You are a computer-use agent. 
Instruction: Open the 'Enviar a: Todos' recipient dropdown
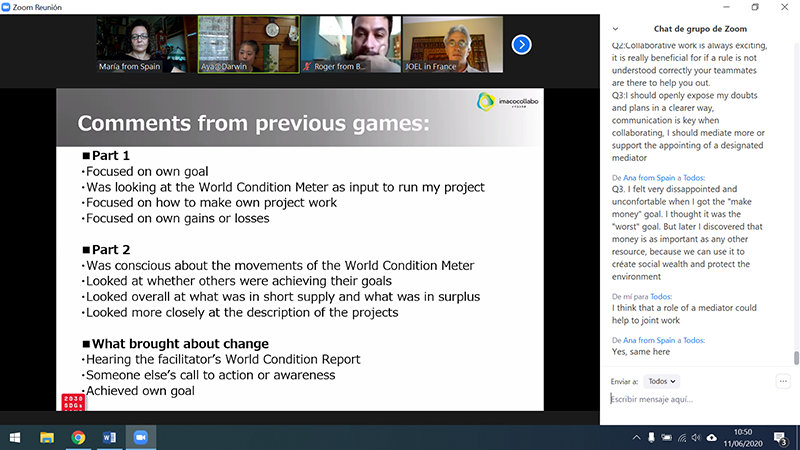click(661, 381)
